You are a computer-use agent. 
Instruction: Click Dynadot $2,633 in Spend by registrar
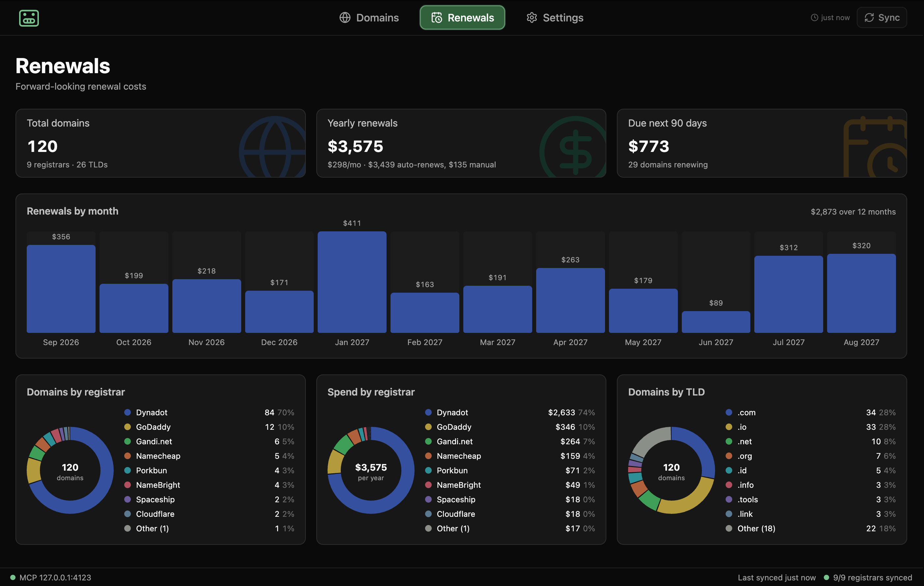click(x=509, y=413)
